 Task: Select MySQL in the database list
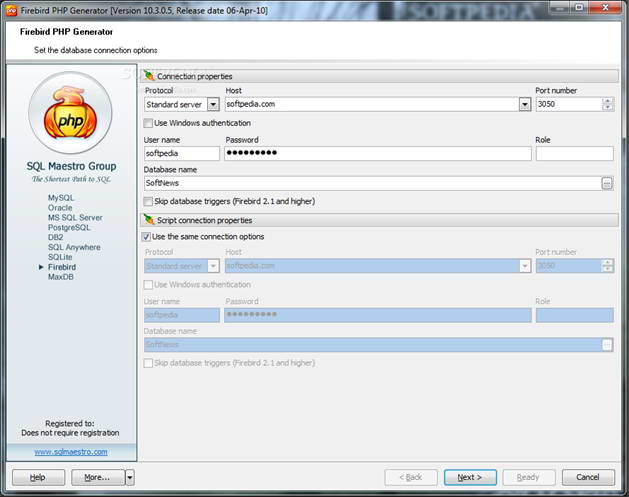(61, 198)
